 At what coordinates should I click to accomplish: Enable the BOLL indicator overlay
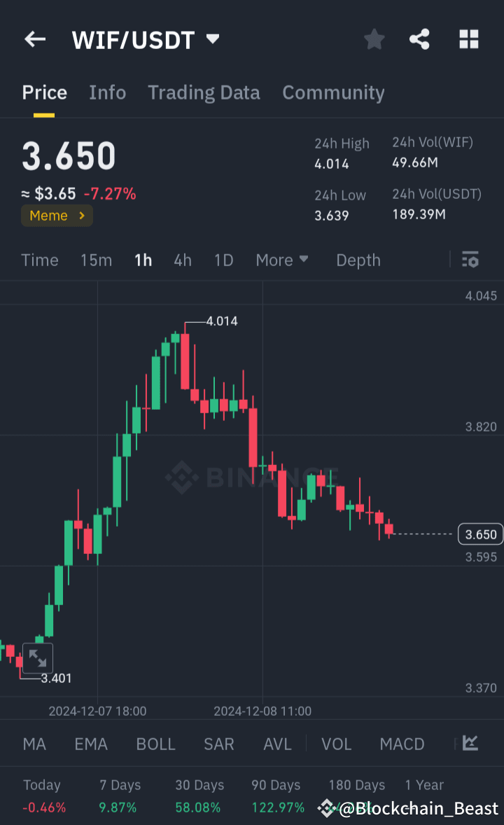[x=155, y=744]
